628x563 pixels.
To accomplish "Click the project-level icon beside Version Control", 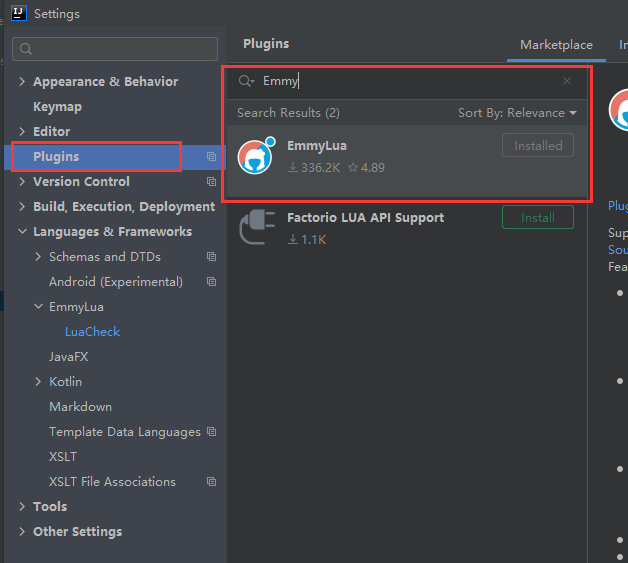I will [211, 181].
